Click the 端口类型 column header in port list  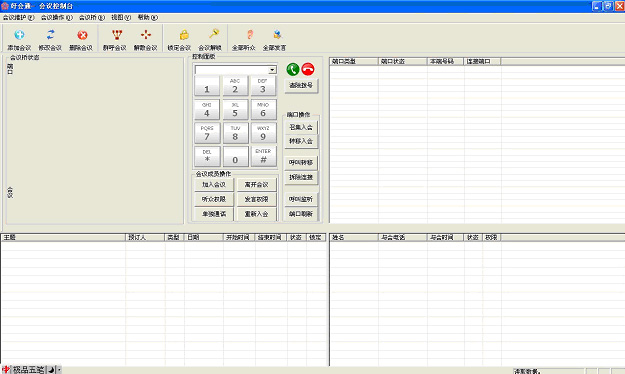pyautogui.click(x=354, y=61)
